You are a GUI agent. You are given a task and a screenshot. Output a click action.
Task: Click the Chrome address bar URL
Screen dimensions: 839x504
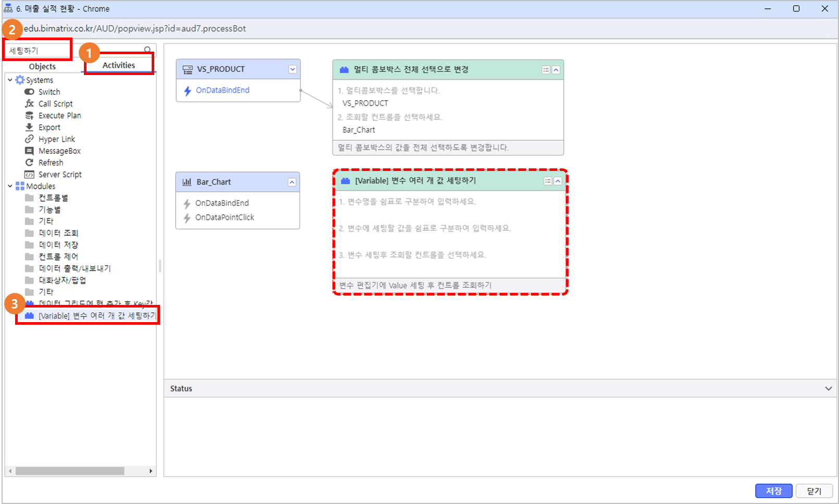tap(135, 29)
